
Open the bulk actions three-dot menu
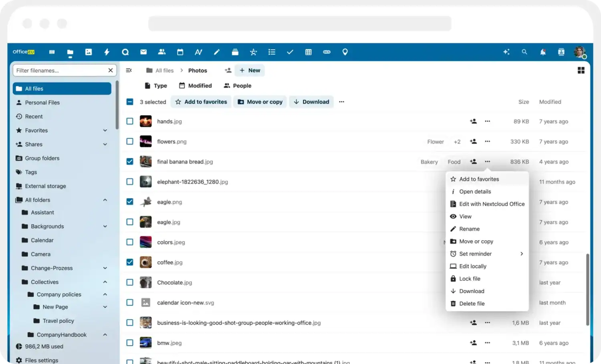(x=341, y=102)
